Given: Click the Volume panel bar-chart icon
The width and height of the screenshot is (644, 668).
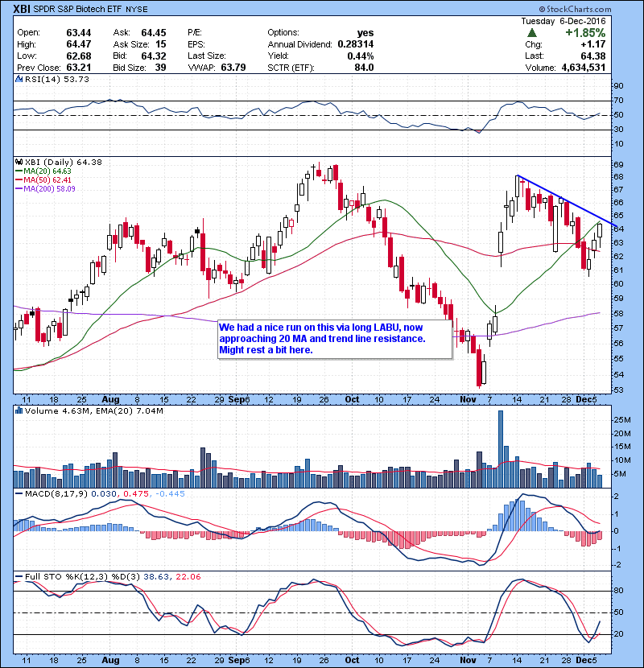Looking at the screenshot, I should pos(19,410).
